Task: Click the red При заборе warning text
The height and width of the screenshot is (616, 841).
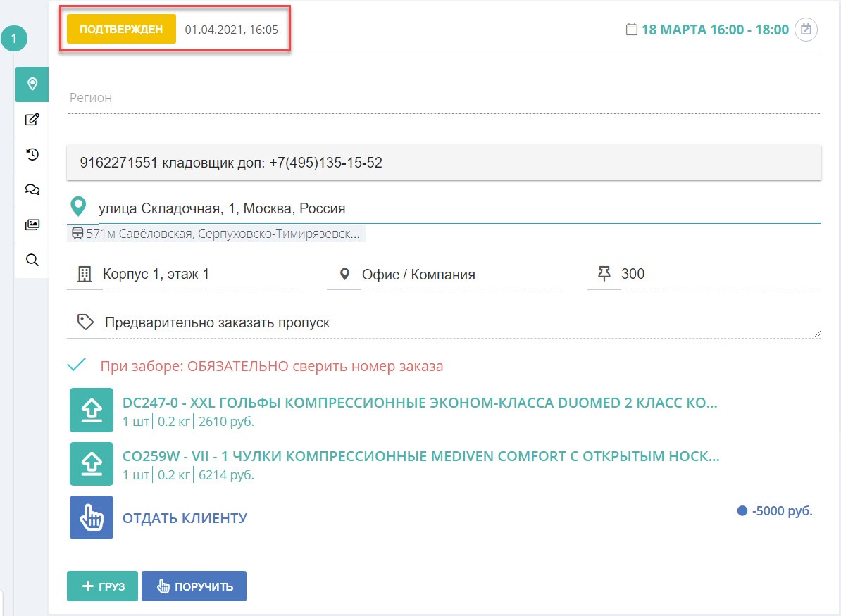Action: click(272, 366)
